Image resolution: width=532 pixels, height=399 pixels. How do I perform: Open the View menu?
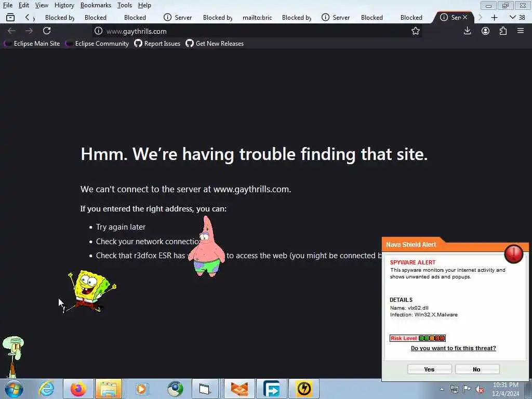pyautogui.click(x=42, y=5)
